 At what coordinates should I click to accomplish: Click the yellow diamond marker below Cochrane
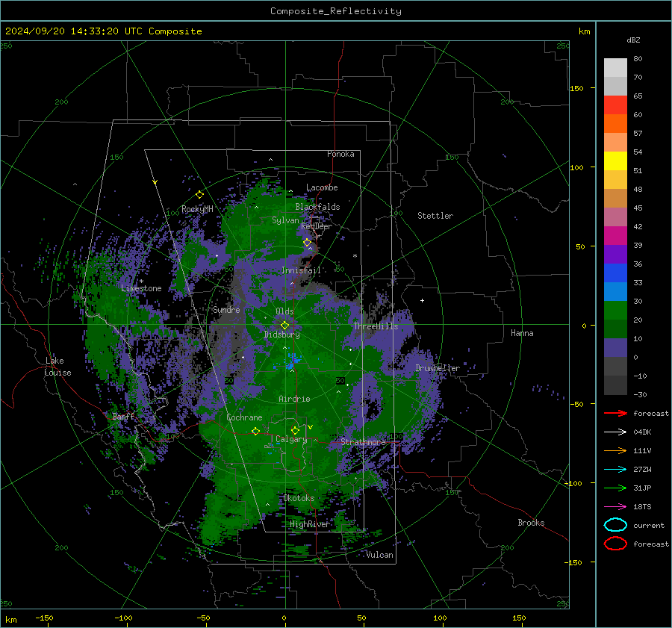(256, 431)
